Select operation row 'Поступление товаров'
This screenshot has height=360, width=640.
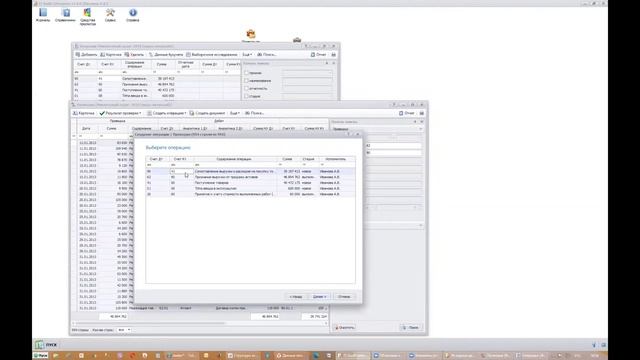250,183
